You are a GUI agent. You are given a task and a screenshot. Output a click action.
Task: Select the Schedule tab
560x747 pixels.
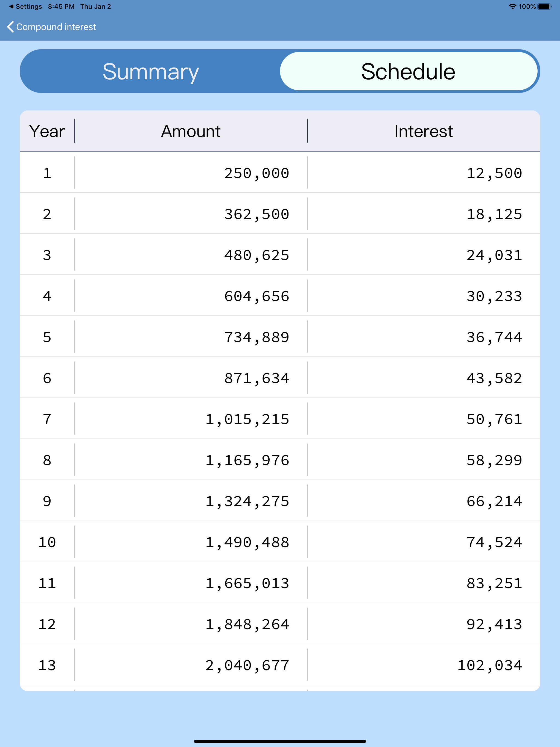[408, 71]
